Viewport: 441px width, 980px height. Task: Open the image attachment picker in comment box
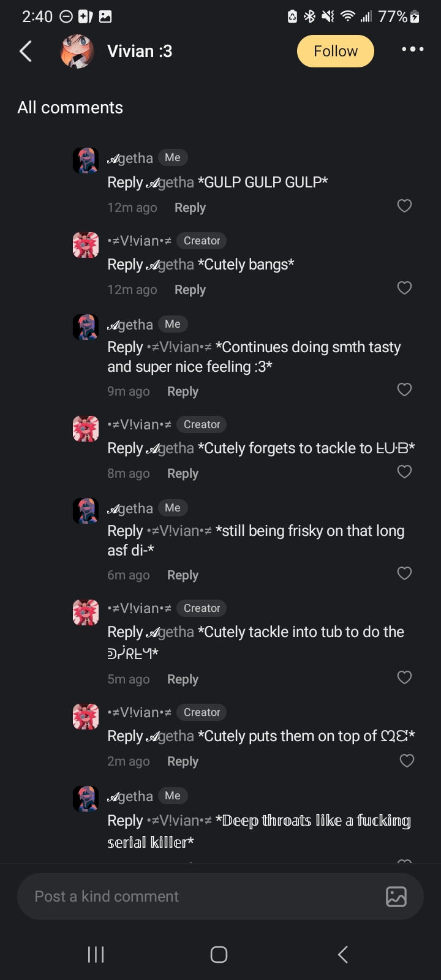pyautogui.click(x=396, y=896)
